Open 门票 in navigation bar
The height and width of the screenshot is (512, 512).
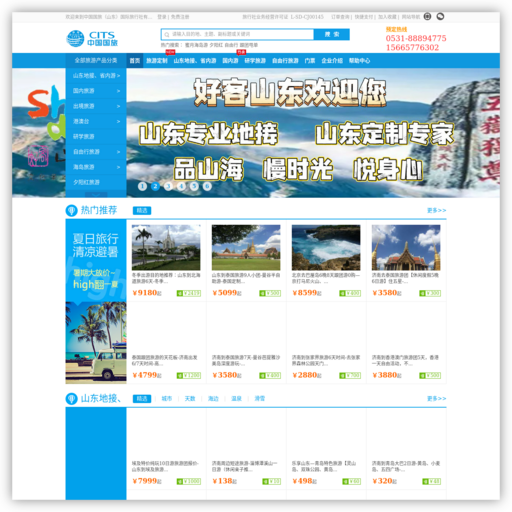pos(310,61)
